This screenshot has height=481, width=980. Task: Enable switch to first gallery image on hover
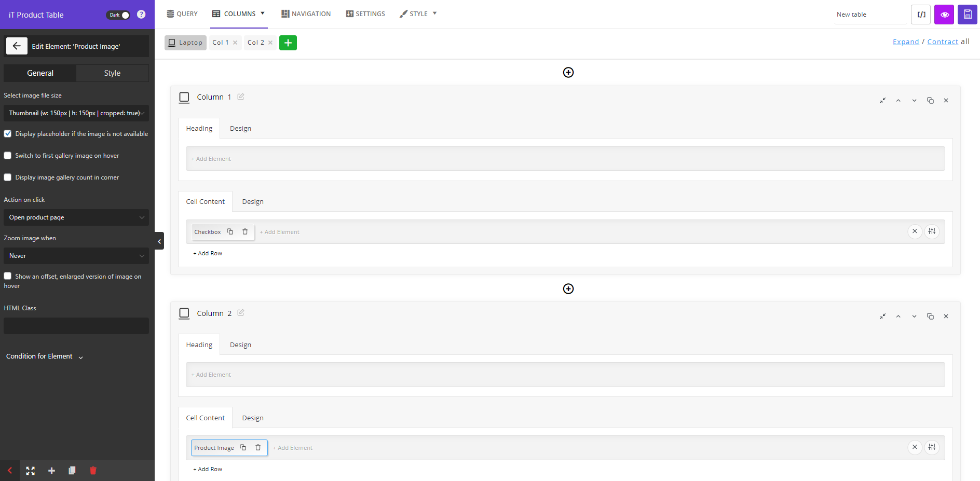[8, 156]
